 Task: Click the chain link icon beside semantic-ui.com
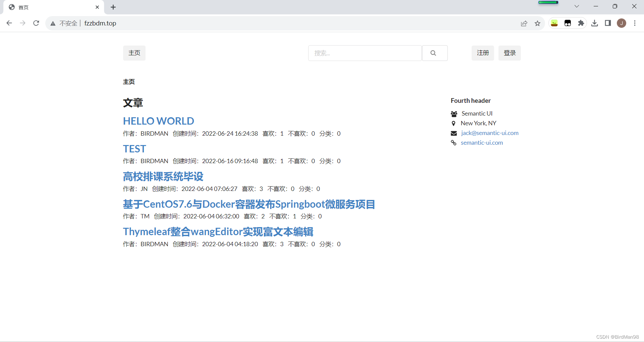click(x=454, y=143)
